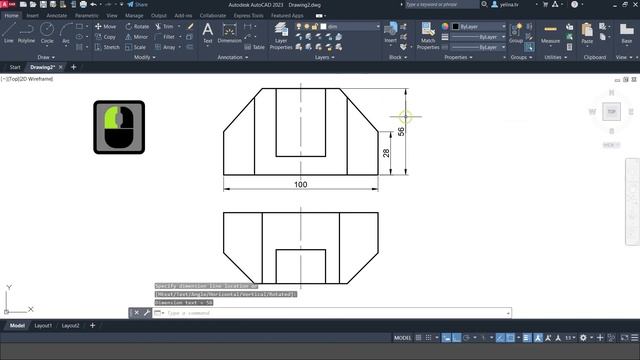Open the layer name dropdown showing dim
640x360 pixels.
(x=338, y=27)
